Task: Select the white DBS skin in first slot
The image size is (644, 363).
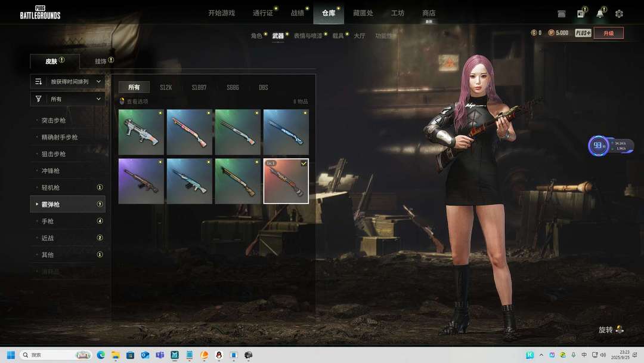Action: [x=141, y=132]
